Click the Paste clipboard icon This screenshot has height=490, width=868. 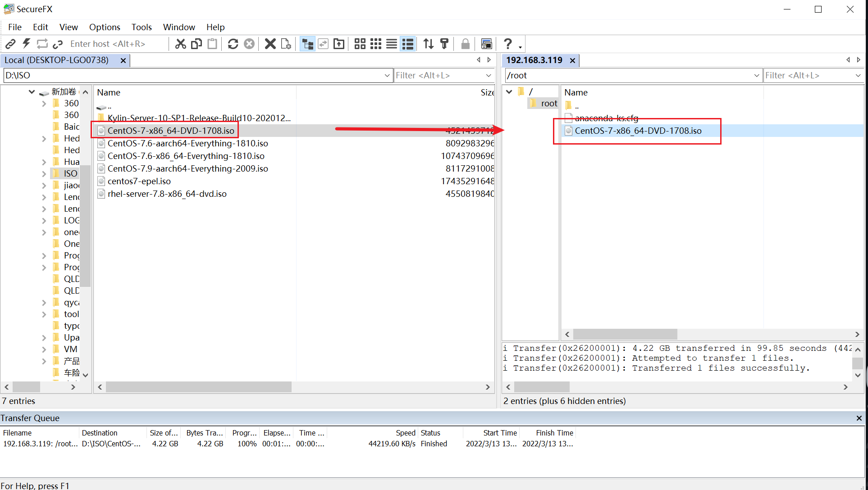(212, 44)
